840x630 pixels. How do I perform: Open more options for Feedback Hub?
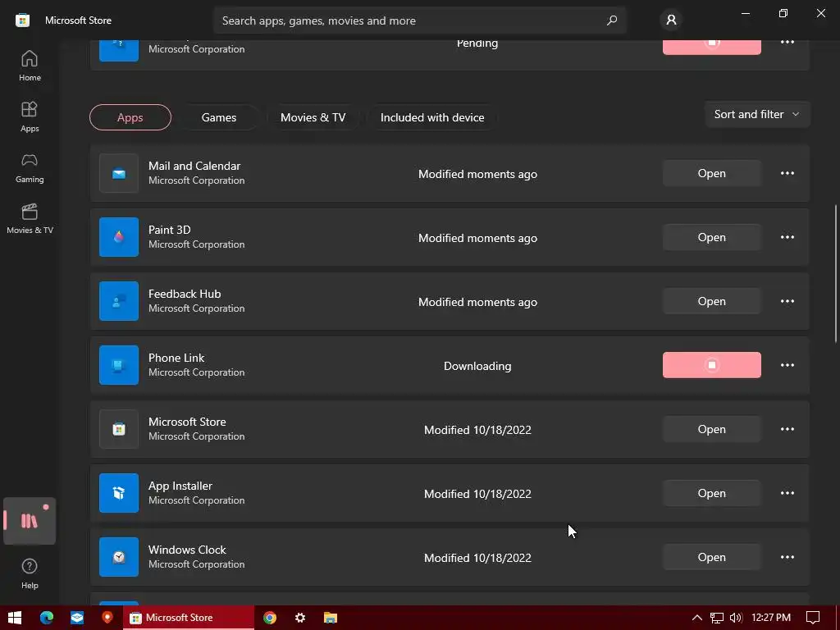click(787, 301)
